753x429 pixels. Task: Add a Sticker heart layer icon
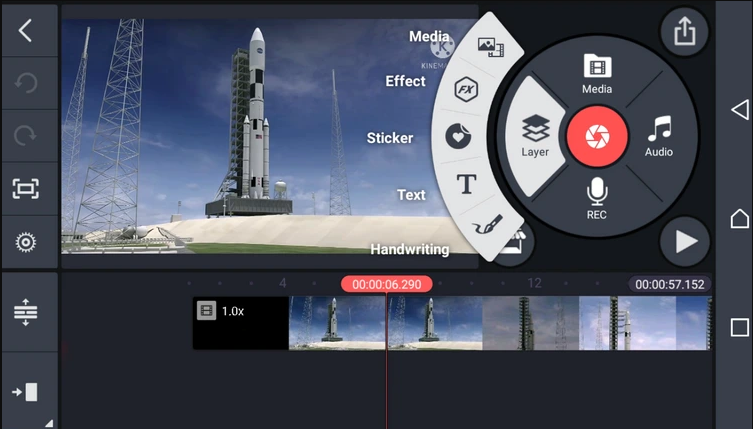click(x=457, y=136)
